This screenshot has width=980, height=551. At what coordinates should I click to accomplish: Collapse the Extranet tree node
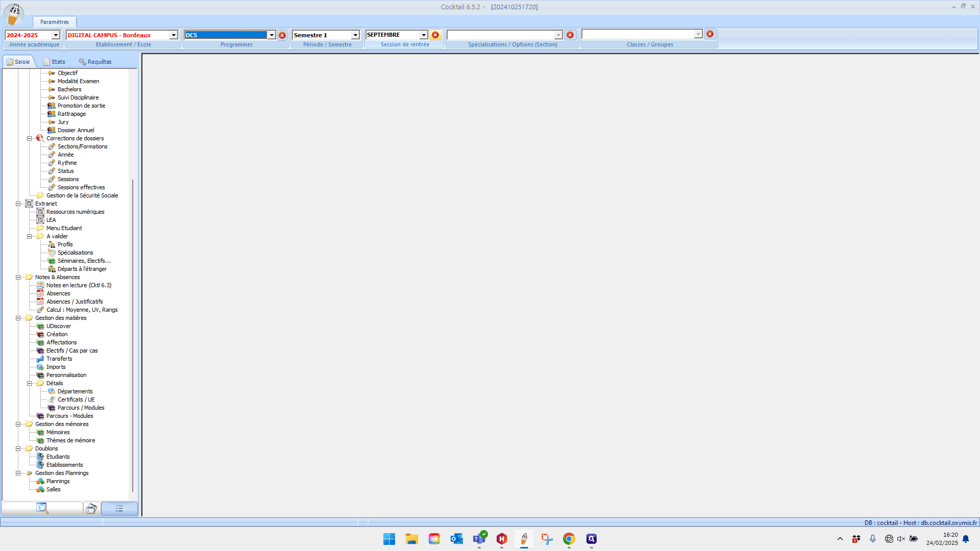(x=18, y=204)
